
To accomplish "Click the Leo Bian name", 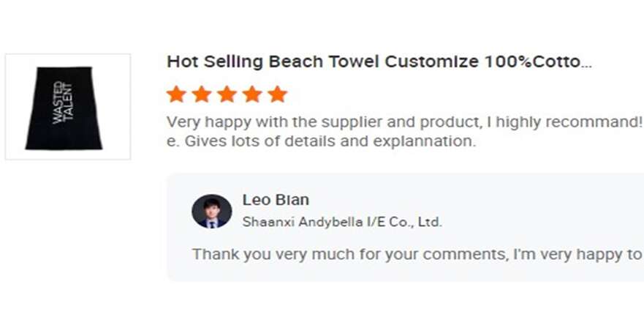I will point(276,200).
